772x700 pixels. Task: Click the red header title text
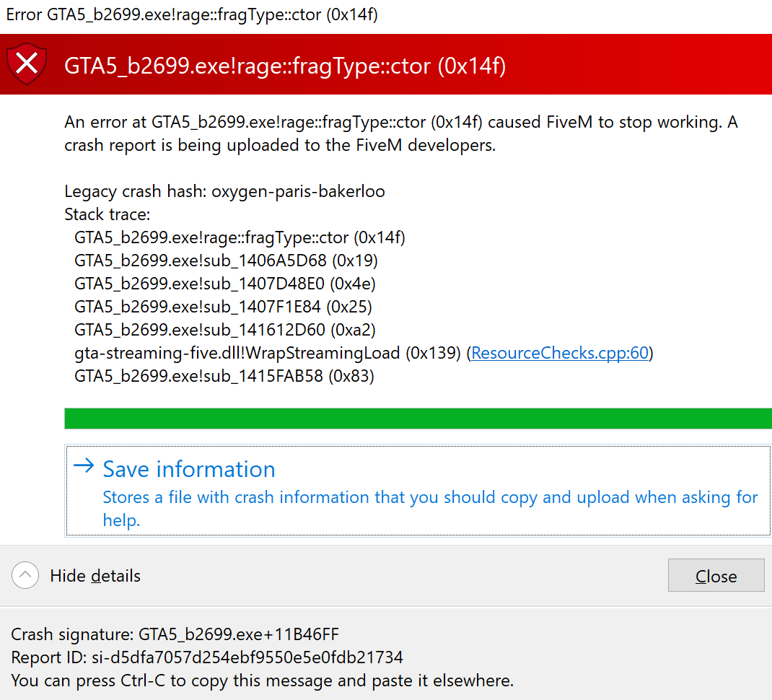(x=285, y=66)
